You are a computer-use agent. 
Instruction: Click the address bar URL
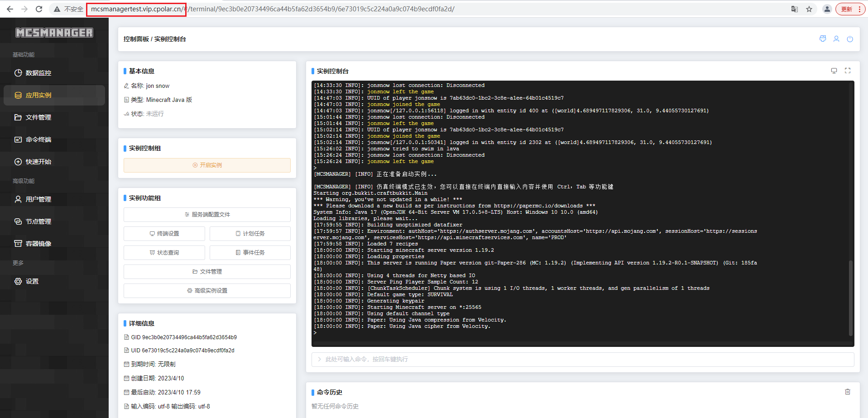pos(273,9)
